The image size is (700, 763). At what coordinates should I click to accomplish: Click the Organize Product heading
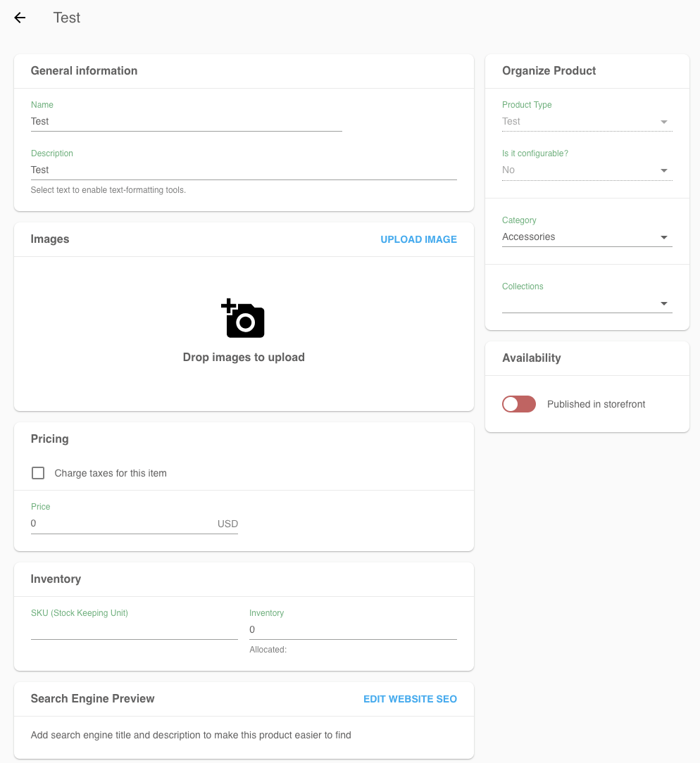549,71
